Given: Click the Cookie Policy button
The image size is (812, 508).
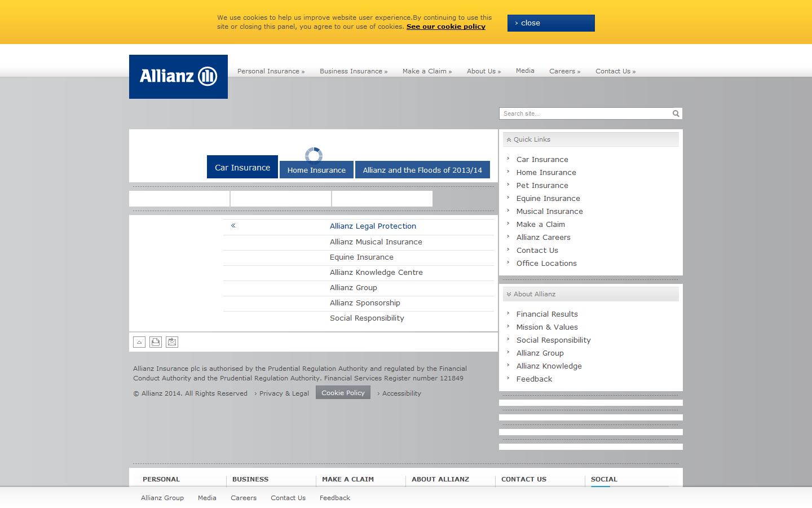Looking at the screenshot, I should (x=343, y=392).
